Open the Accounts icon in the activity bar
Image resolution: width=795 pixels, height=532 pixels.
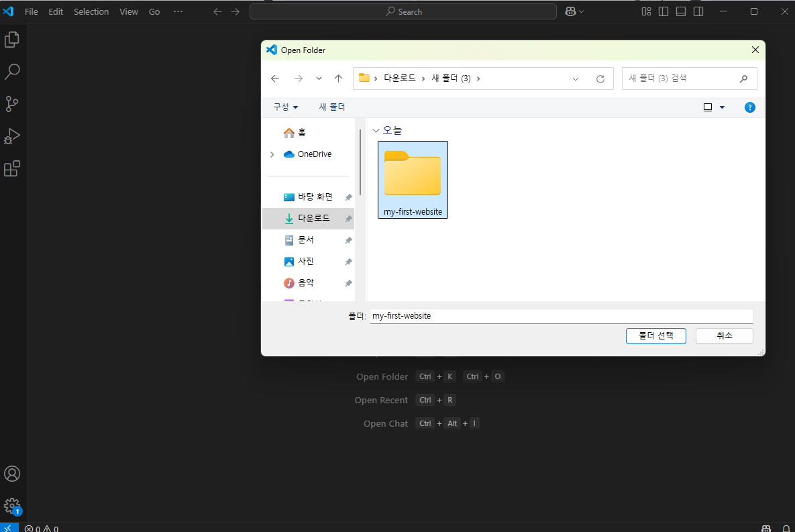coord(12,474)
